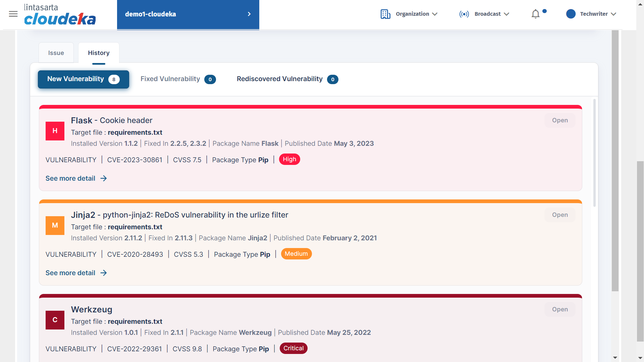The height and width of the screenshot is (362, 644).
Task: Click the High severity H badge for Flask
Action: (55, 131)
